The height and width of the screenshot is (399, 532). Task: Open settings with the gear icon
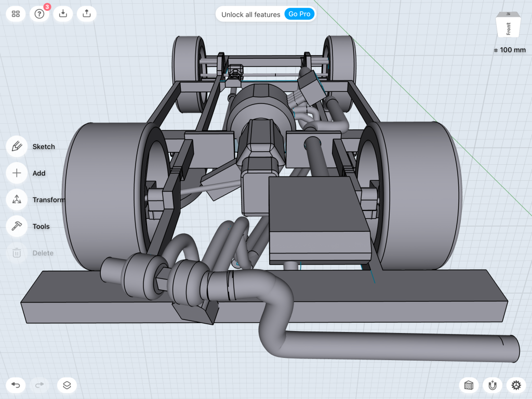[515, 385]
